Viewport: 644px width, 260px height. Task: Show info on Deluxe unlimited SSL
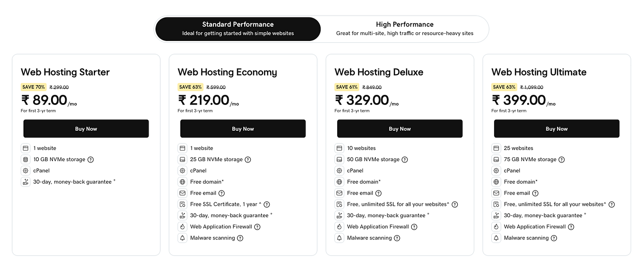coord(455,204)
